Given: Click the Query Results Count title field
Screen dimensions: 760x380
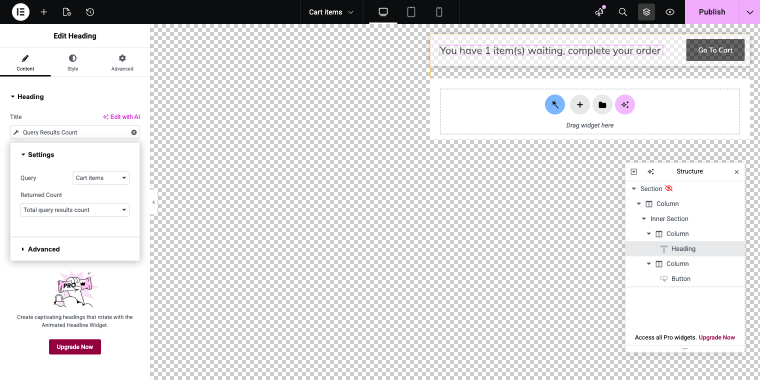Looking at the screenshot, I should (75, 132).
